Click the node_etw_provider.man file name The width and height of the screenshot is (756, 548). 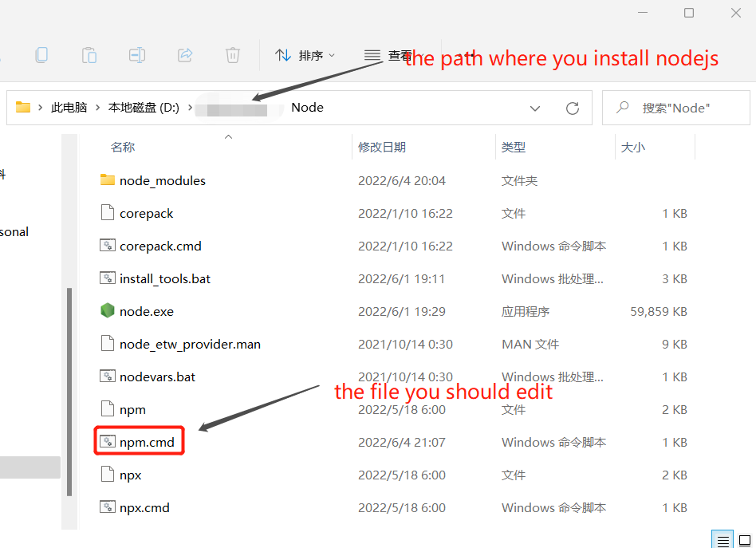coord(190,345)
